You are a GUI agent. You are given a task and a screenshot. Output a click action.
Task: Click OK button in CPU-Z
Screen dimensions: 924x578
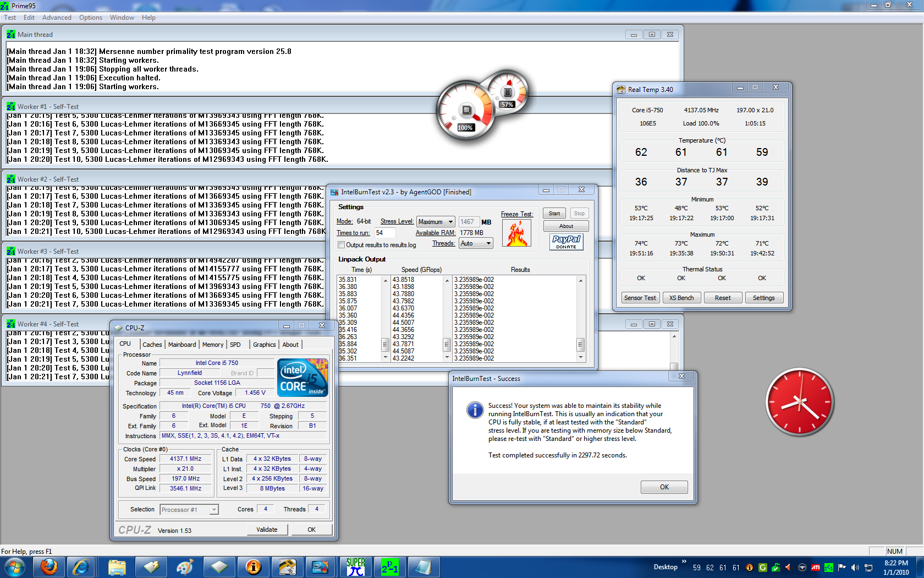point(311,530)
